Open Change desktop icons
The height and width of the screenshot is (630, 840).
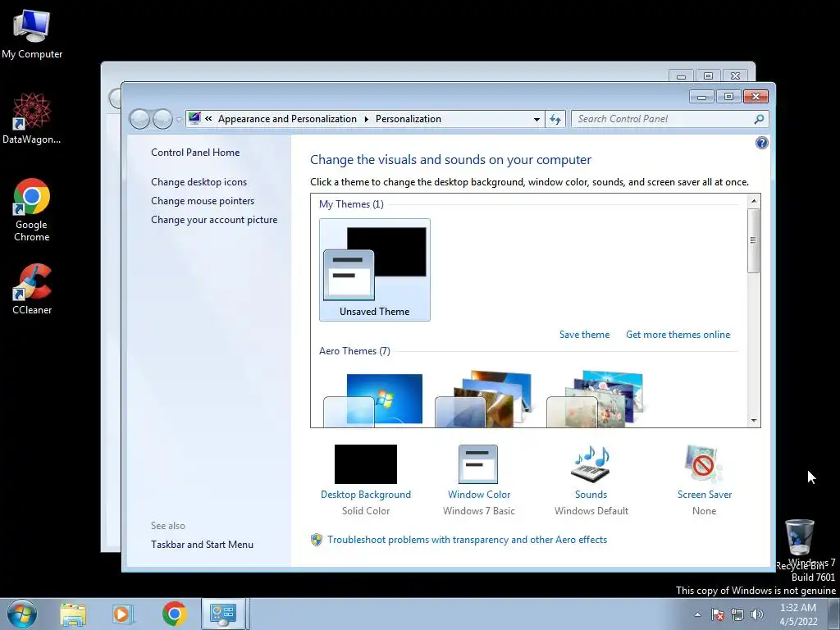199,182
